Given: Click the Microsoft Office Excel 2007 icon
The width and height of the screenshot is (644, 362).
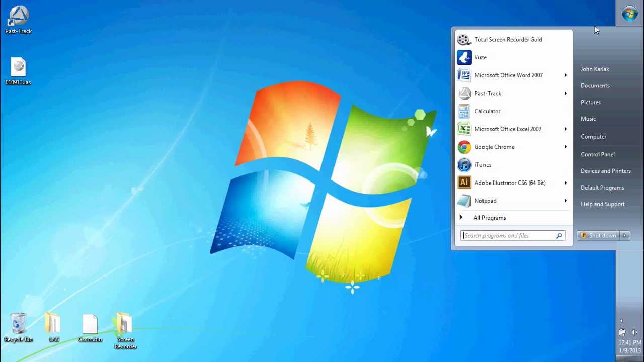Looking at the screenshot, I should [x=464, y=129].
